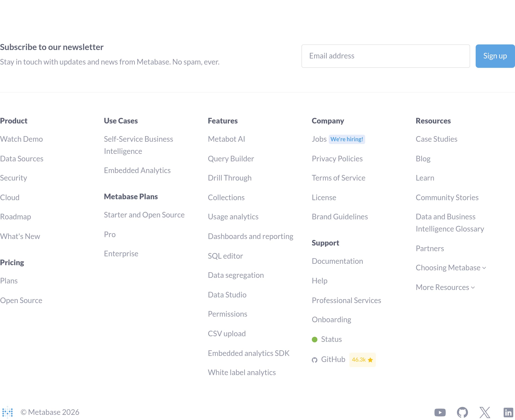Select Enterprise under Metabase Plans

[121, 253]
